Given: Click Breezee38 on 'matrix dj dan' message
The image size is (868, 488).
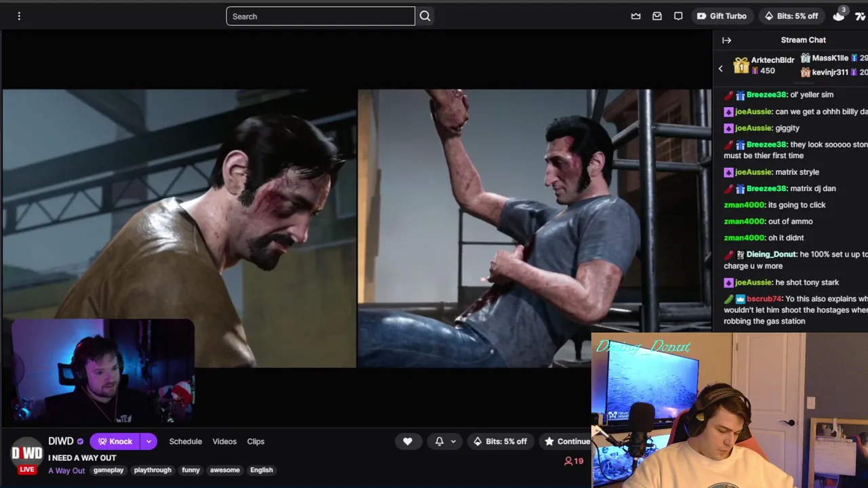Looking at the screenshot, I should point(766,188).
